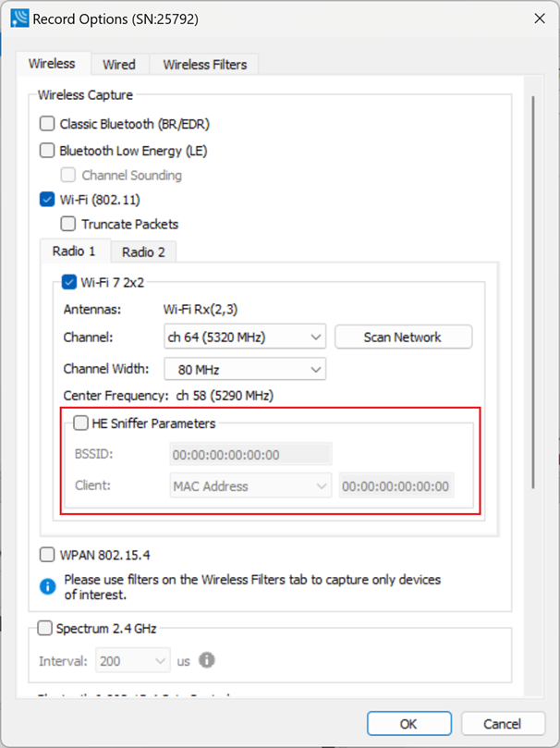Image resolution: width=560 pixels, height=748 pixels.
Task: Confirm settings with the OK button
Action: pos(409,723)
